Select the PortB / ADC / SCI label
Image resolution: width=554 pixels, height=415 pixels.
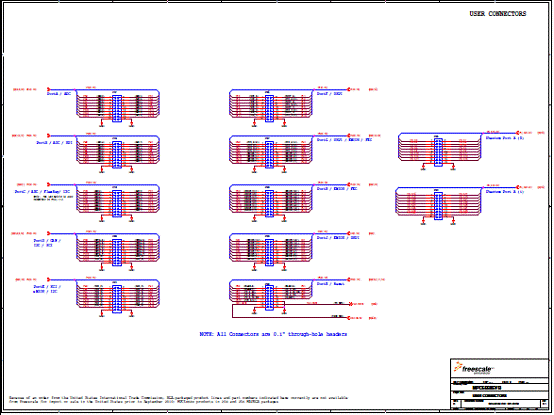coord(55,143)
